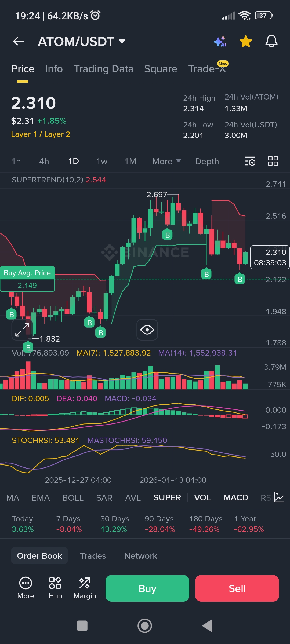Tap the MA(7) volume readout
290x644 pixels.
(114, 353)
